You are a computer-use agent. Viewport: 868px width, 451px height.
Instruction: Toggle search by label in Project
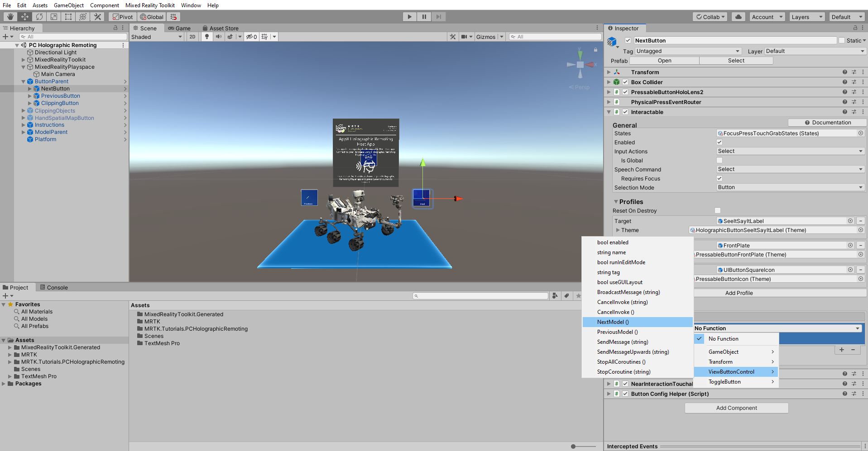coord(566,296)
